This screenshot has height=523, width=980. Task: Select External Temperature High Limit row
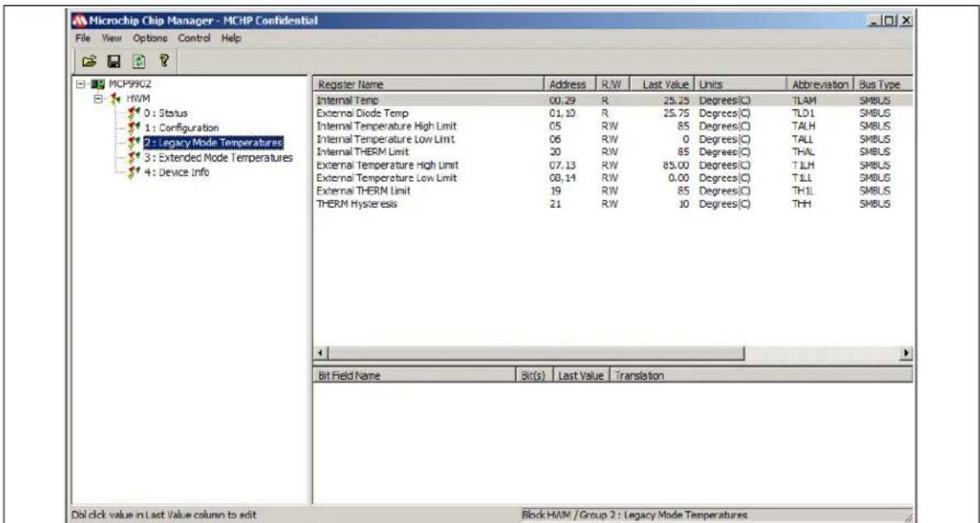point(613,165)
